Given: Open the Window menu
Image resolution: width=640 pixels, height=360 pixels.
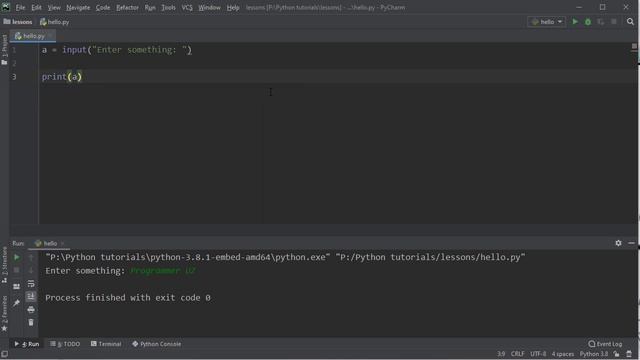Looking at the screenshot, I should pos(209,7).
